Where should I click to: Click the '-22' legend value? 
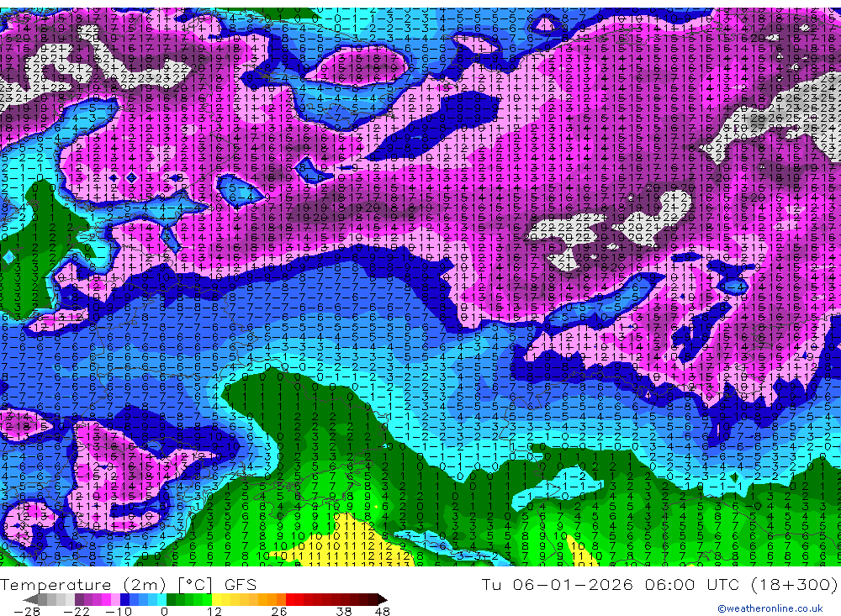77,611
